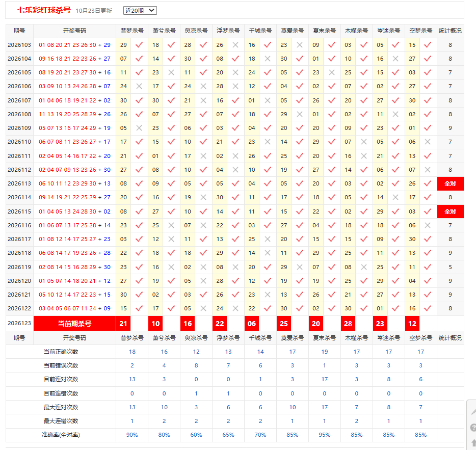Image resolution: width=476 pixels, height=450 pixels.
Task: Click the X mark for 木槿杀号 in row 2026111
Action: tap(364, 156)
